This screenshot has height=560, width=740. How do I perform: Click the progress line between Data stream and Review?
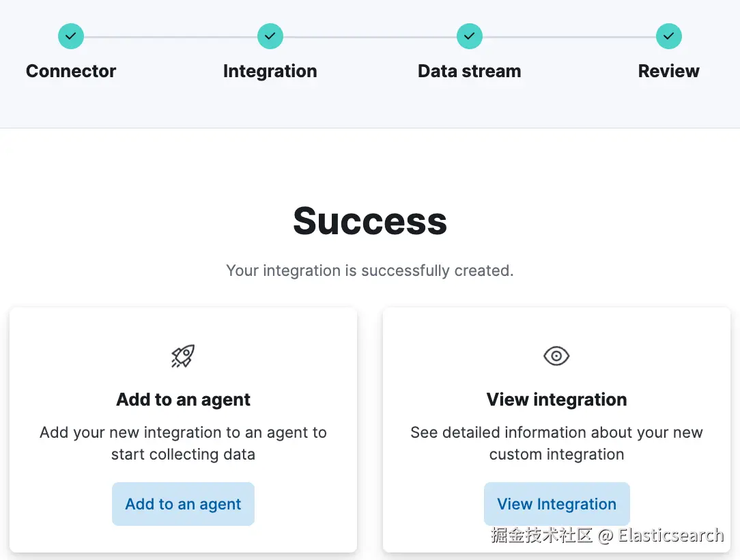[569, 37]
